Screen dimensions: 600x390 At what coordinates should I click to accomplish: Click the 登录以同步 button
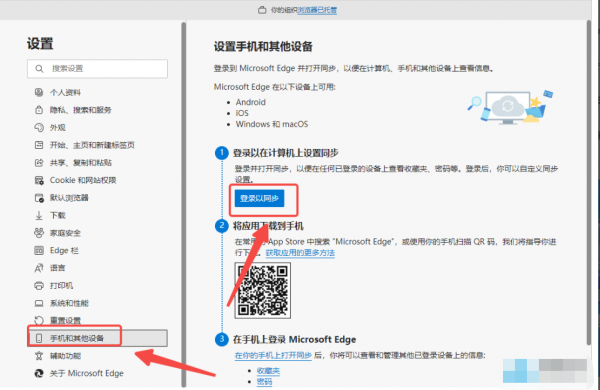click(x=259, y=198)
